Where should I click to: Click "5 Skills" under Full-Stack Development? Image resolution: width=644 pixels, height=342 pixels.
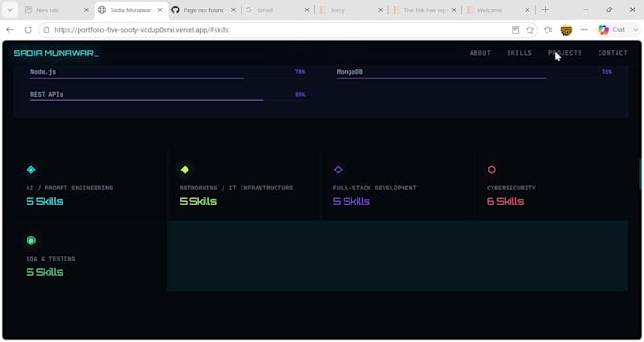pyautogui.click(x=351, y=201)
